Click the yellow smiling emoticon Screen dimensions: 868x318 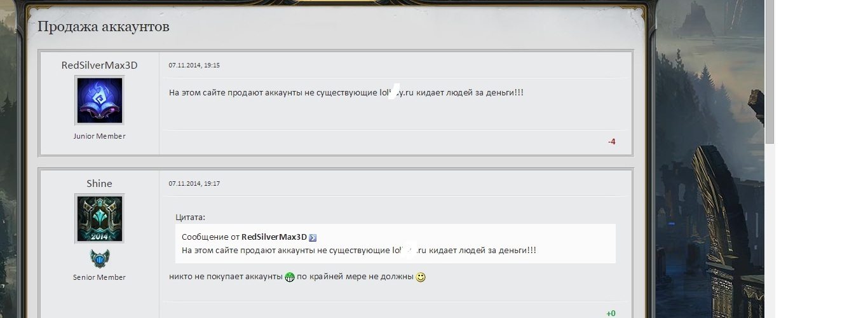coord(421,277)
